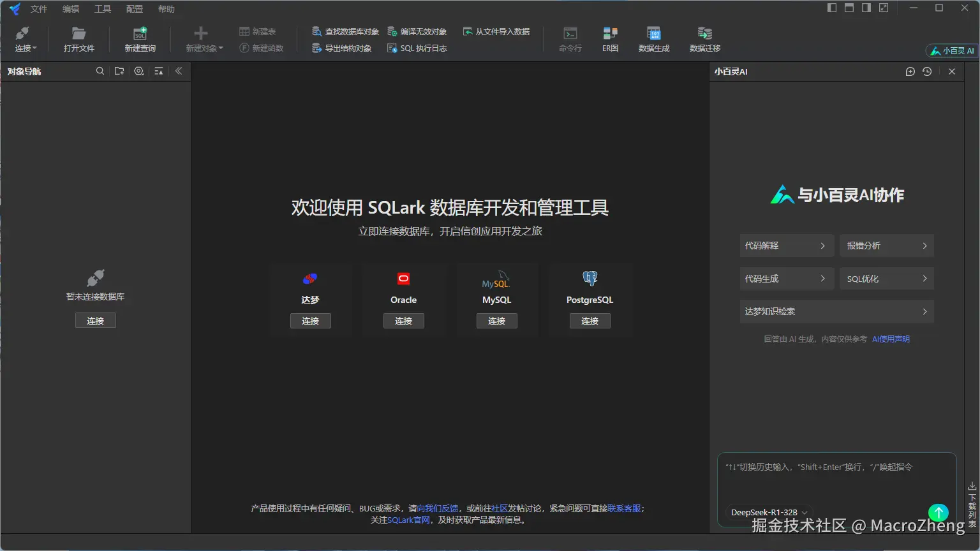Click the green send arrow button
The image size is (980, 551).
click(x=938, y=512)
